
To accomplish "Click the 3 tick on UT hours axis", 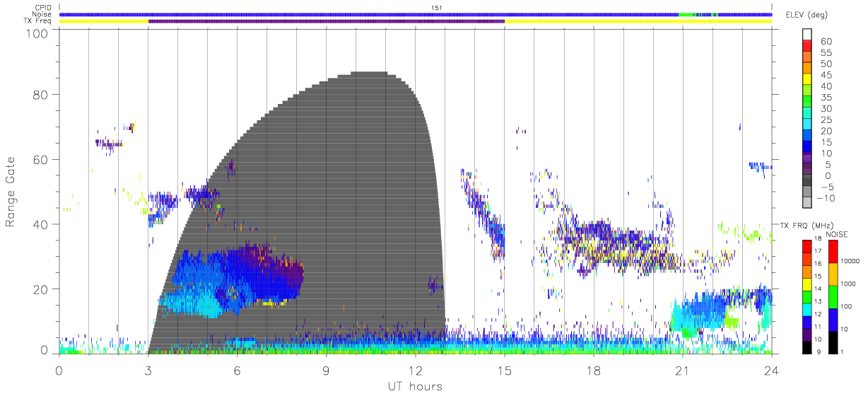I will pyautogui.click(x=148, y=369).
